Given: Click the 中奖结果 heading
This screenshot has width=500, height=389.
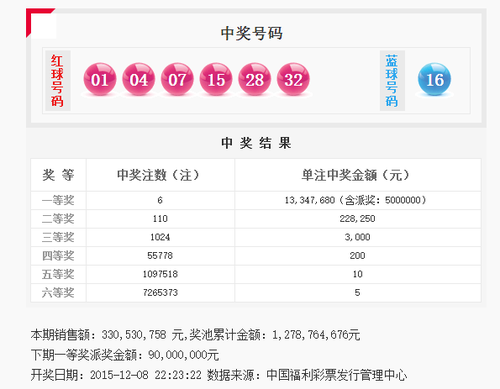Looking at the screenshot, I should point(256,143).
